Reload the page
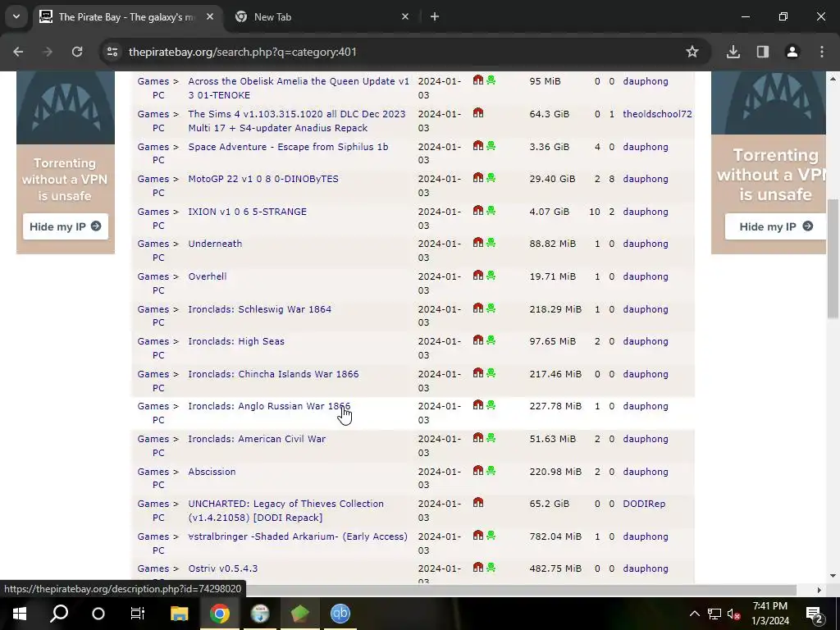 (x=77, y=52)
